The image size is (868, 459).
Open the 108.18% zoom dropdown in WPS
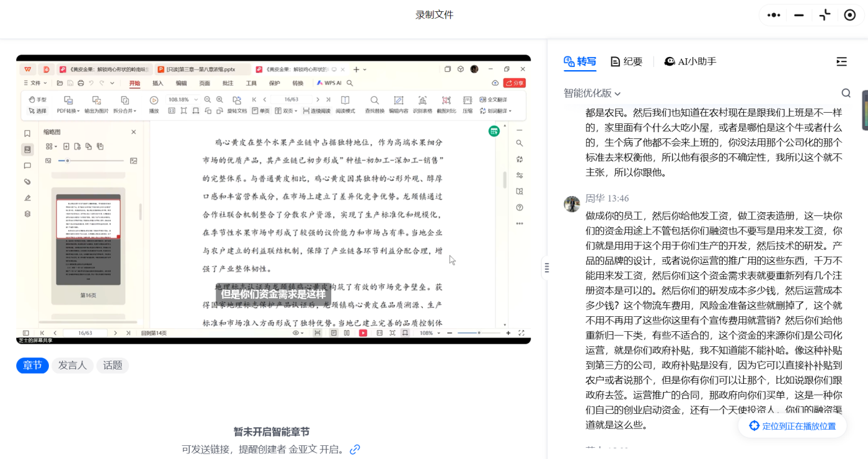click(196, 100)
